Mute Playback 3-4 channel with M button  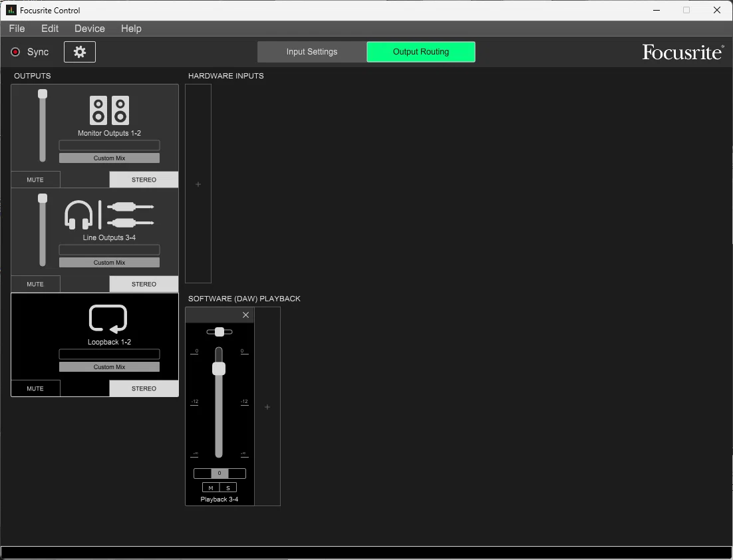[211, 488]
